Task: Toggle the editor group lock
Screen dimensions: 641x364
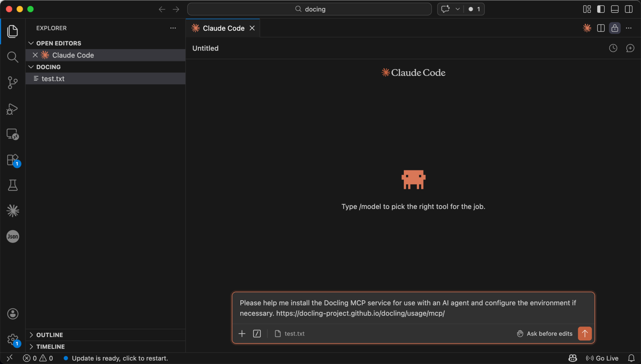Action: (615, 28)
